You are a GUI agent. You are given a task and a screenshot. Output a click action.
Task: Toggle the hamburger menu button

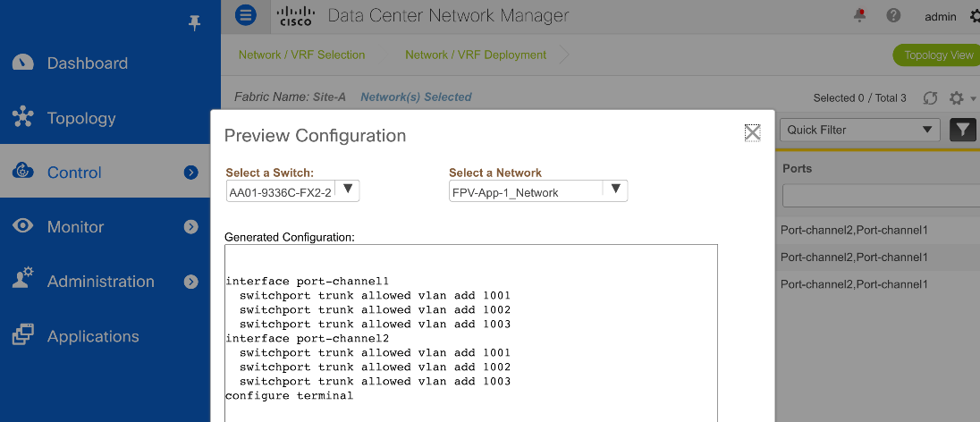pyautogui.click(x=246, y=15)
